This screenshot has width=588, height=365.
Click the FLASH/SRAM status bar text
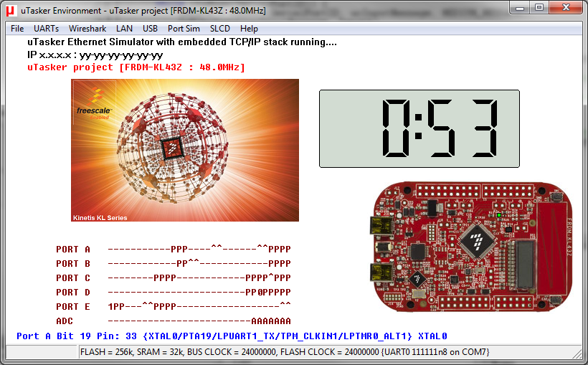click(285, 352)
